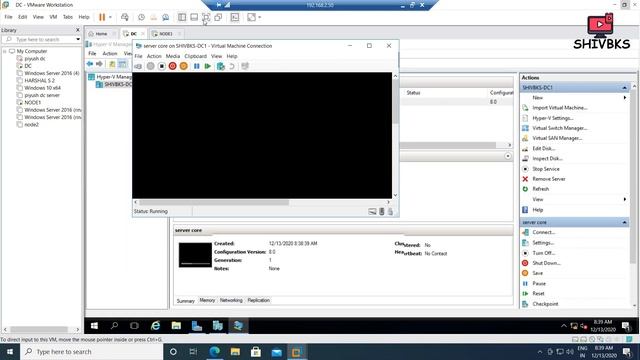Enter full screen mode icon in VMware

pyautogui.click(x=206, y=17)
